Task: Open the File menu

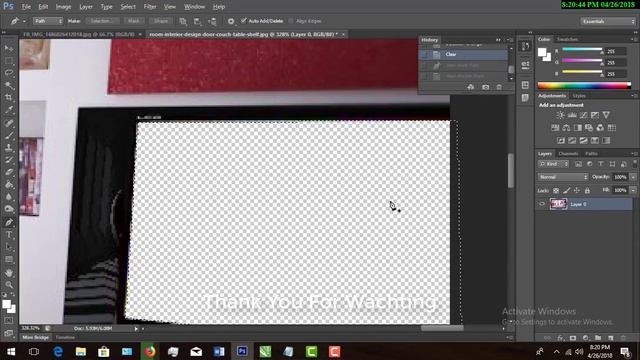Action: pyautogui.click(x=26, y=7)
